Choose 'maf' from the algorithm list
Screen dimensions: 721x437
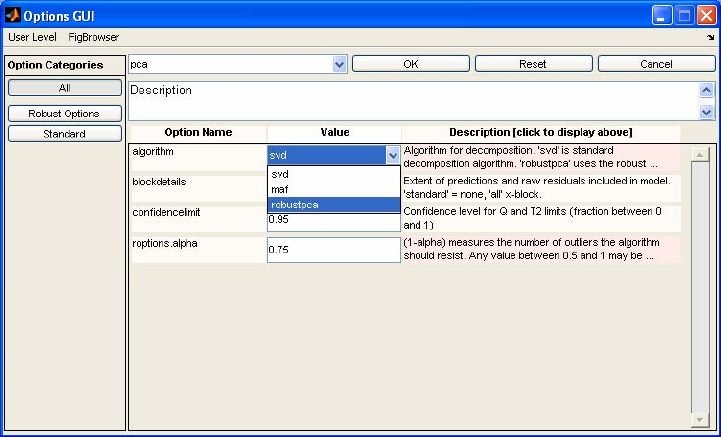334,189
